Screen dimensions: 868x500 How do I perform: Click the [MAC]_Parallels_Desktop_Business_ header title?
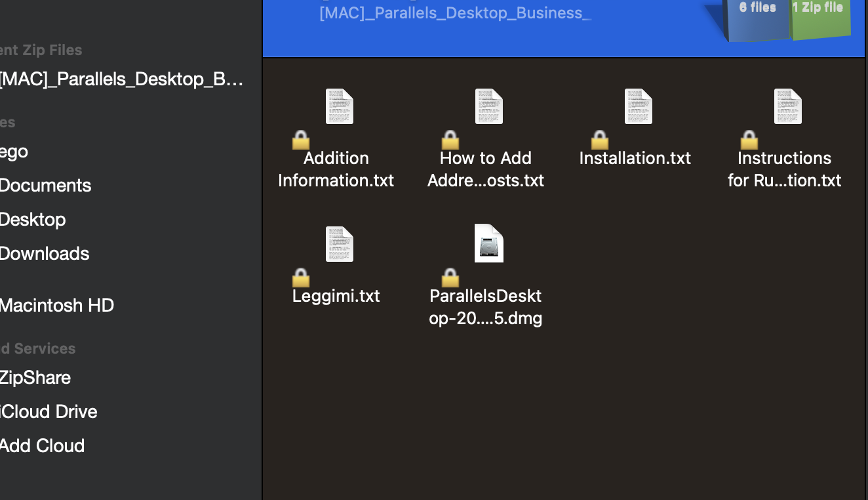[456, 13]
